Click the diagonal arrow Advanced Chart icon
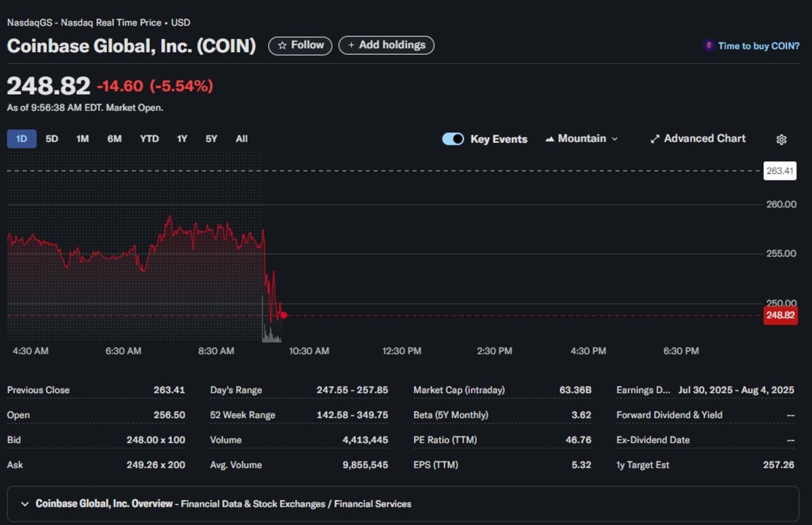Viewport: 812px width, 525px height. click(x=655, y=138)
